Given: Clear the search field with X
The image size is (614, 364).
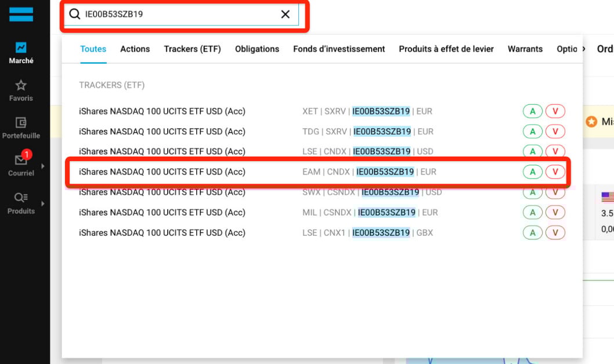Looking at the screenshot, I should pos(286,14).
